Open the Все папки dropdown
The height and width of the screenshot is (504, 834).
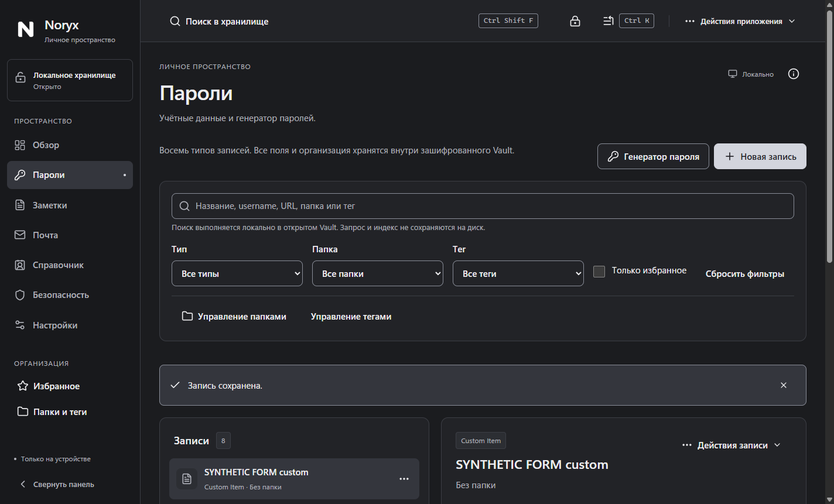click(x=378, y=273)
